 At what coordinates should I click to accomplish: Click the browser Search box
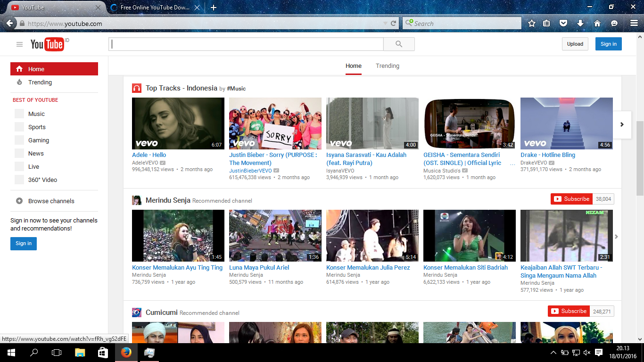[462, 24]
